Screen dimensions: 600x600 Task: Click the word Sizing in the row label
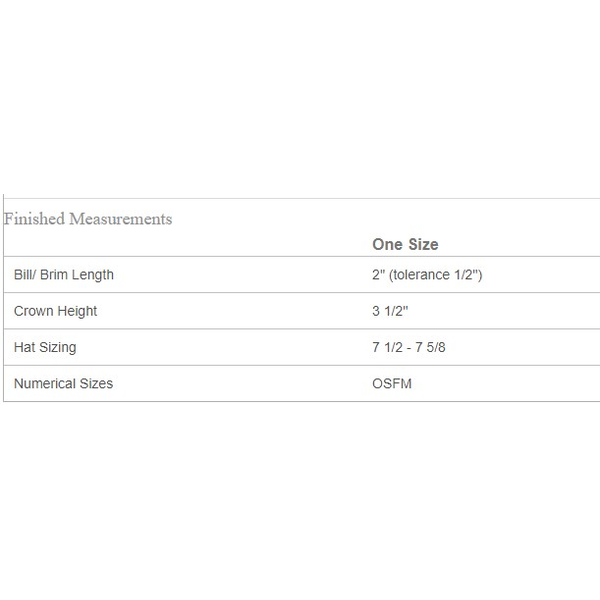58,347
